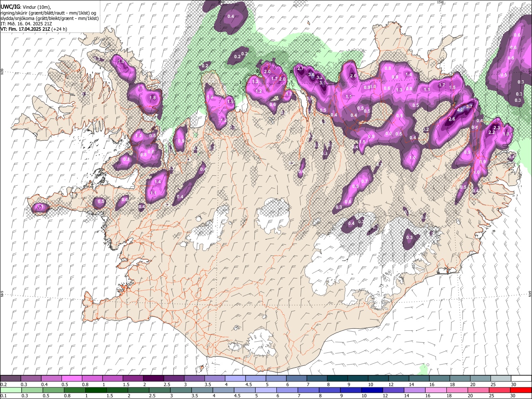Screen dimensions: 532x399
Task: Select the bright red lower swatch after 30
Action: coord(521,390)
